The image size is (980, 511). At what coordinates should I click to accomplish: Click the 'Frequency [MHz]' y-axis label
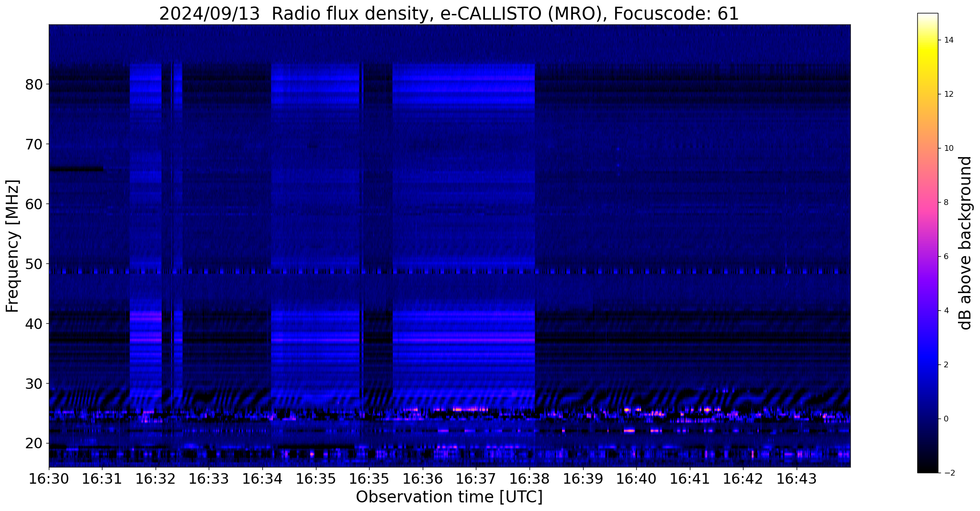point(13,246)
